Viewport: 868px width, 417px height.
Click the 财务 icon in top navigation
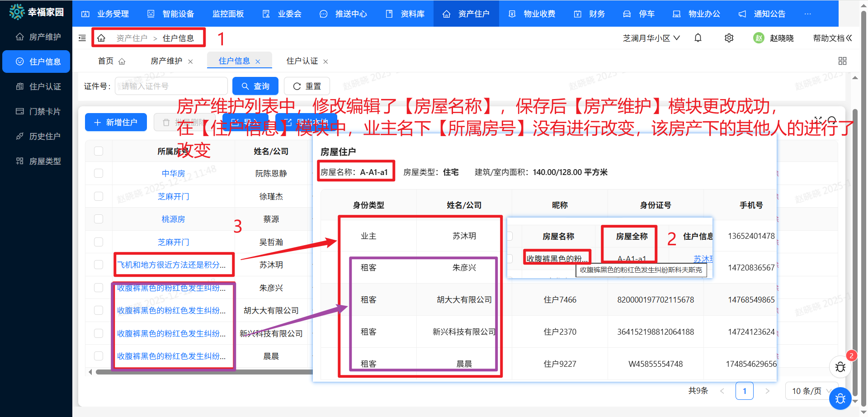pos(578,14)
